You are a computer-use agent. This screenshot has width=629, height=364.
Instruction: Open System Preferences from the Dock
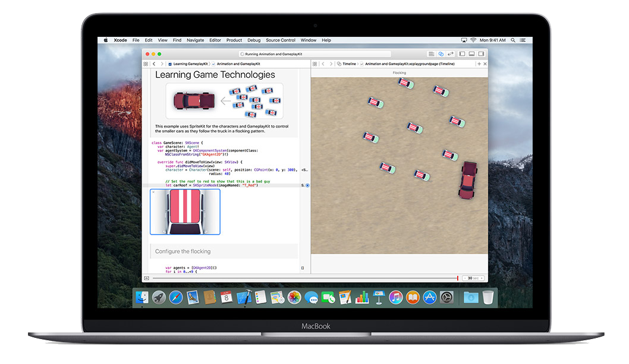[x=446, y=297]
